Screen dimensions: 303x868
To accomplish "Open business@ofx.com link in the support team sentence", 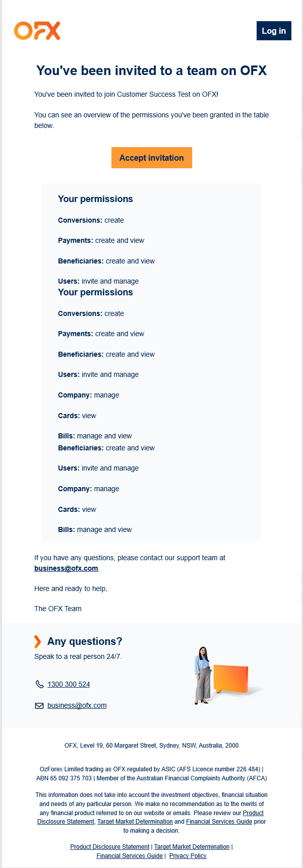I will (66, 568).
